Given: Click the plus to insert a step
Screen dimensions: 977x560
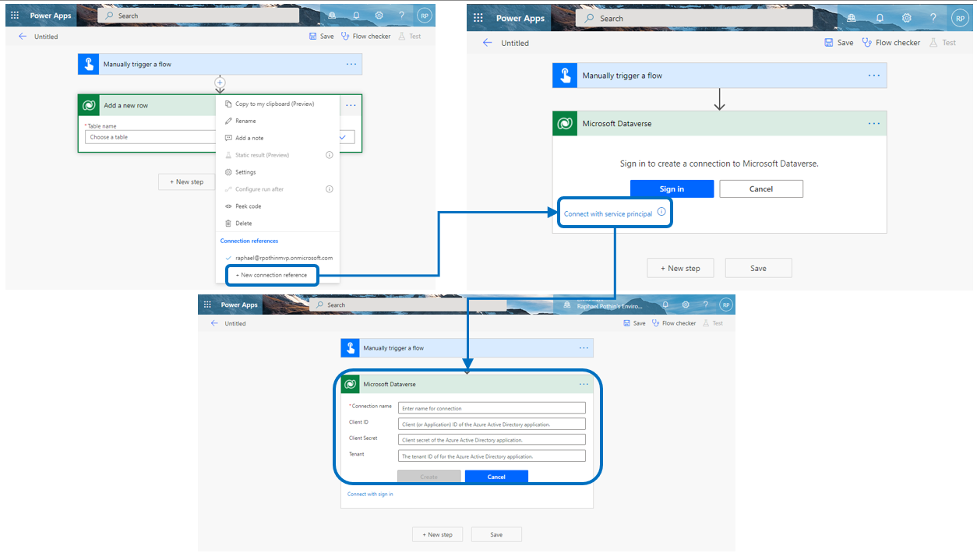Looking at the screenshot, I should point(220,82).
